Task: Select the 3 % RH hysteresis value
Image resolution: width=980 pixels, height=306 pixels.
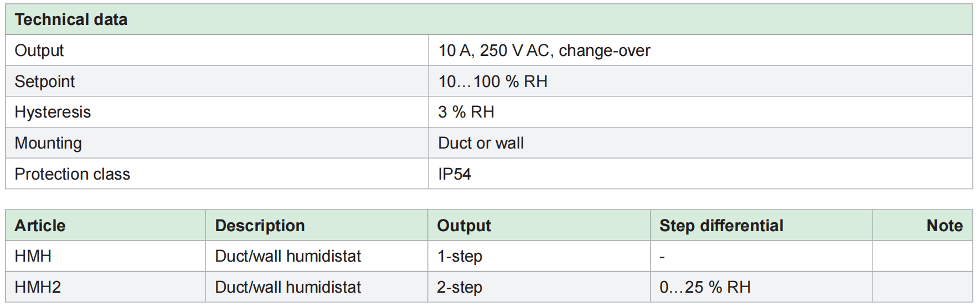Action: [x=466, y=112]
